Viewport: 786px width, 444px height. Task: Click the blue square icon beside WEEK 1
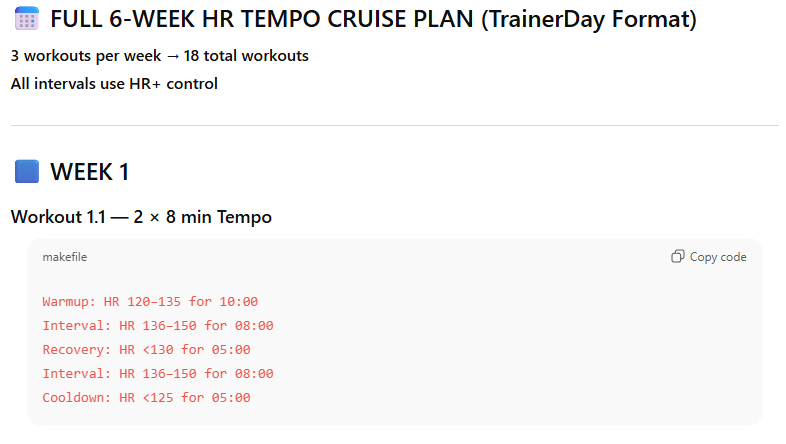pyautogui.click(x=27, y=172)
